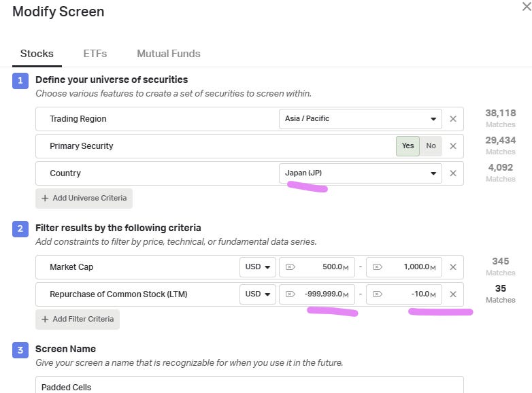Open the Country dropdown showing Japan
Image resolution: width=532 pixels, height=393 pixels.
pyautogui.click(x=360, y=173)
